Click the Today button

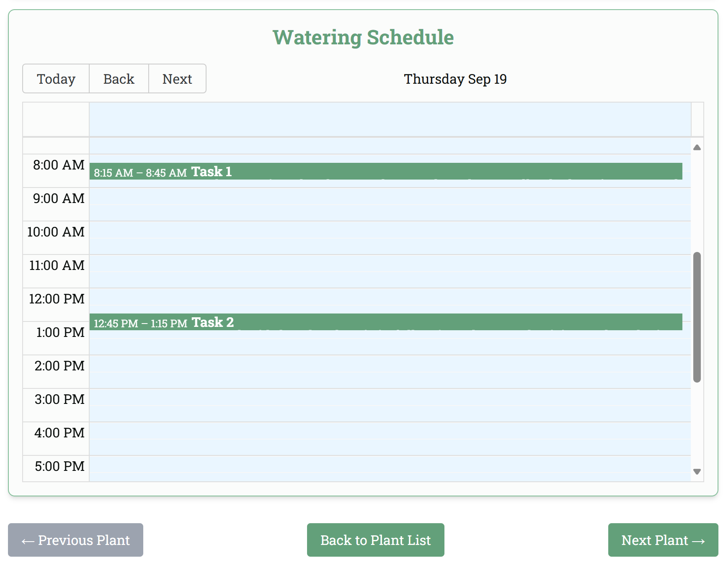tap(56, 79)
